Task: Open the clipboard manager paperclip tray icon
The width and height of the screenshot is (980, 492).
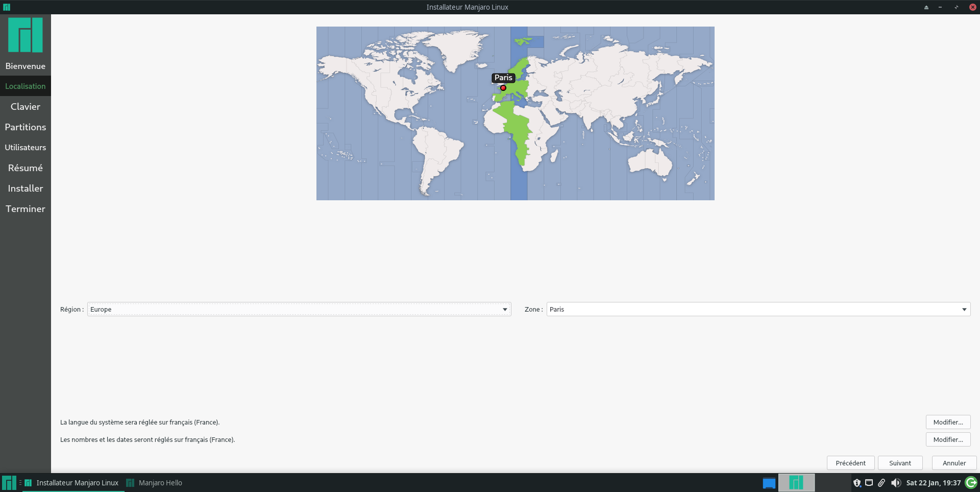Action: tap(881, 482)
